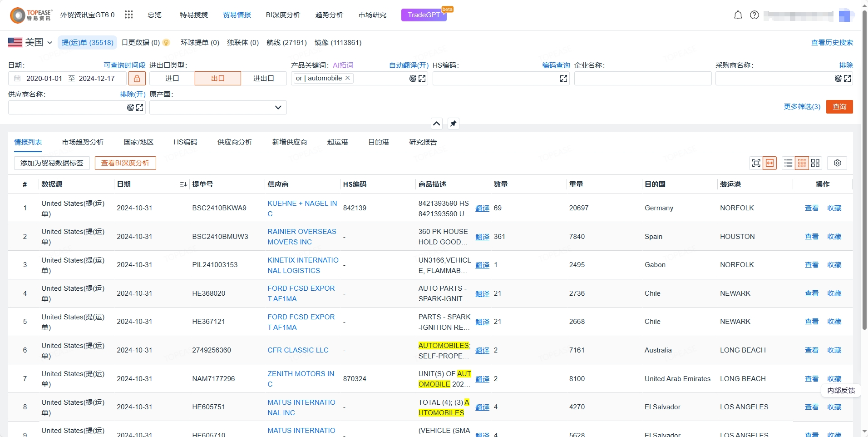Open supplier link CFR CLASSIC LLC
Screen dimensions: 868x437
(298, 350)
